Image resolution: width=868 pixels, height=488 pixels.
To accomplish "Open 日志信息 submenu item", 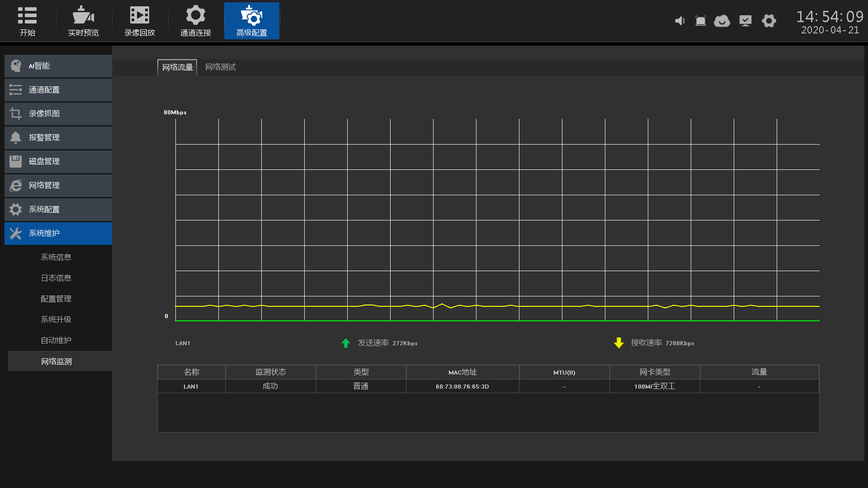I will click(56, 278).
